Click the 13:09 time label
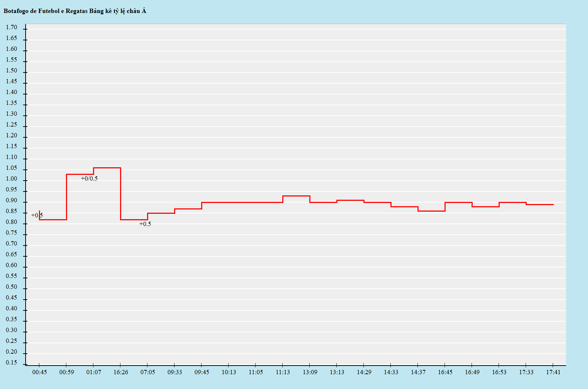The width and height of the screenshot is (588, 389). [310, 372]
